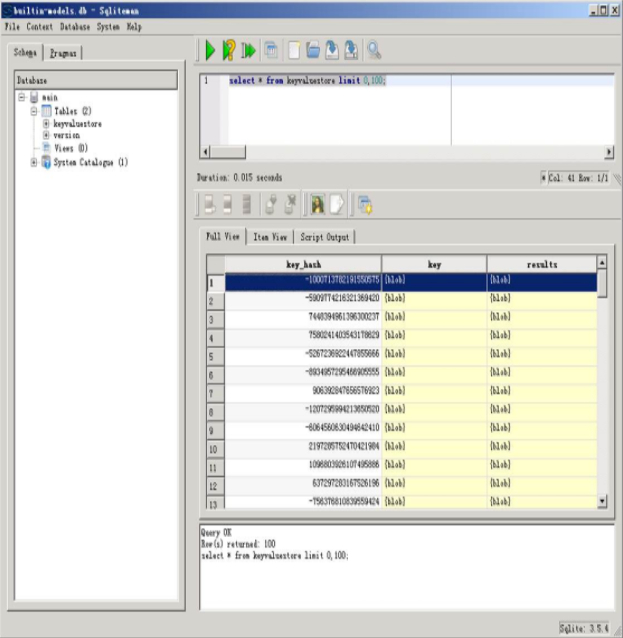Viewport: 623px width, 638px height.
Task: Select the version table in tree
Action: click(66, 135)
